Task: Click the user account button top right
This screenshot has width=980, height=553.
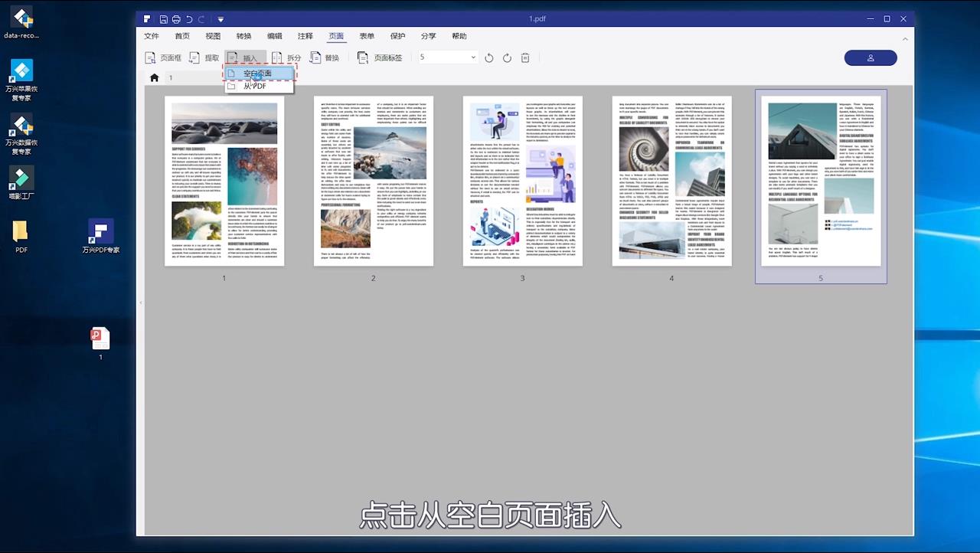Action: 871,57
